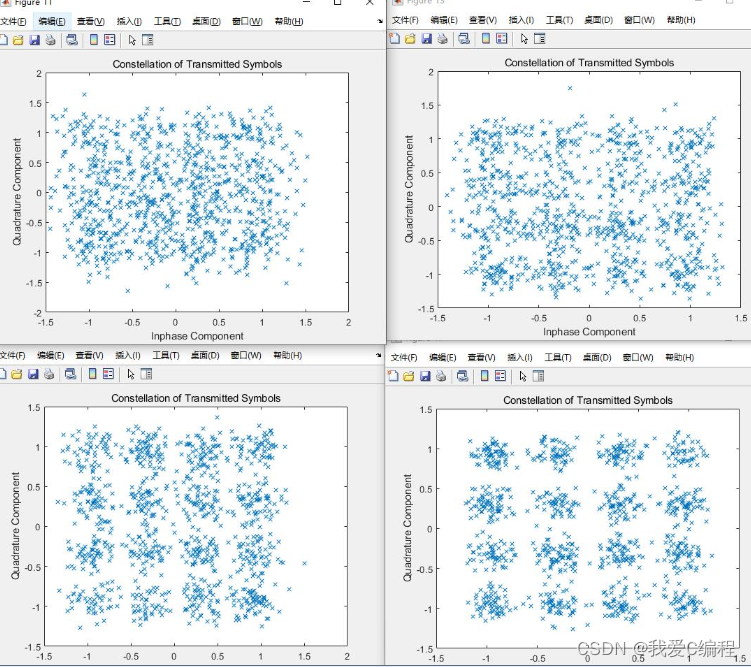Click New Figure icon in upper-right figure toolbar
Viewport: 751px width, 667px height.
[394, 39]
